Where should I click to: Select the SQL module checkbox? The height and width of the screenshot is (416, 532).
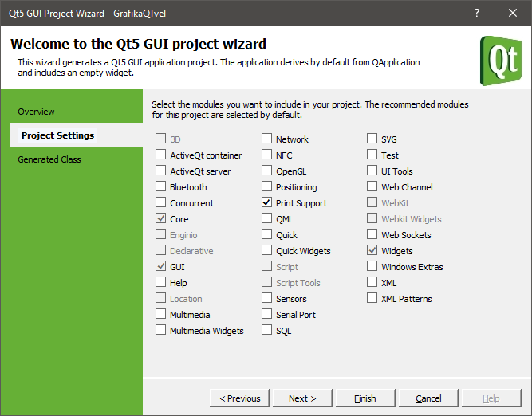[x=266, y=330]
